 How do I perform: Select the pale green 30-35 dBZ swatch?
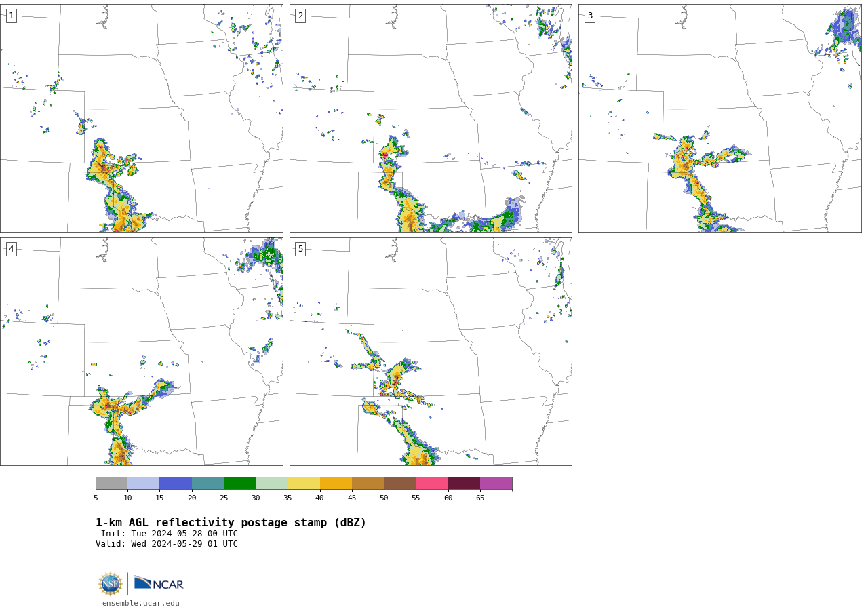[x=272, y=484]
